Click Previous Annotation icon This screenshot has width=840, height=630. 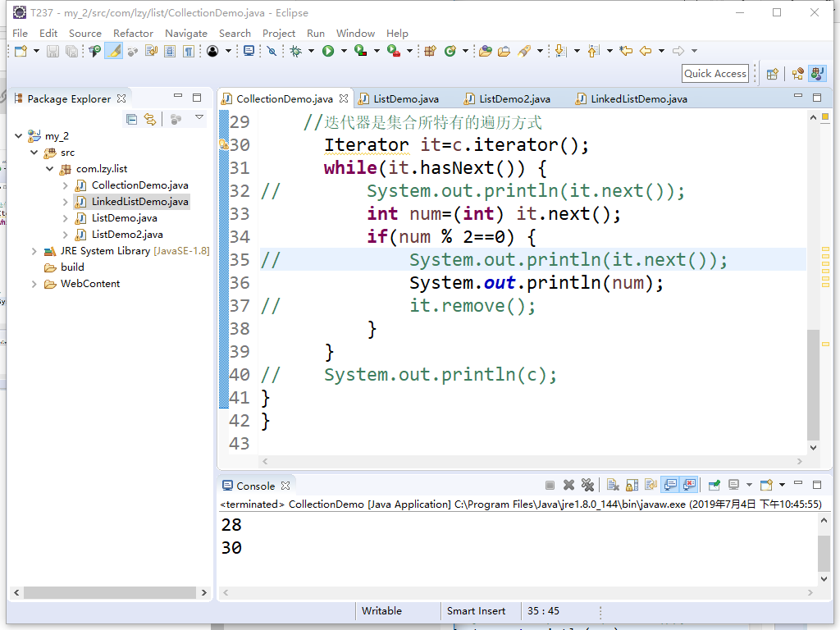(x=593, y=51)
